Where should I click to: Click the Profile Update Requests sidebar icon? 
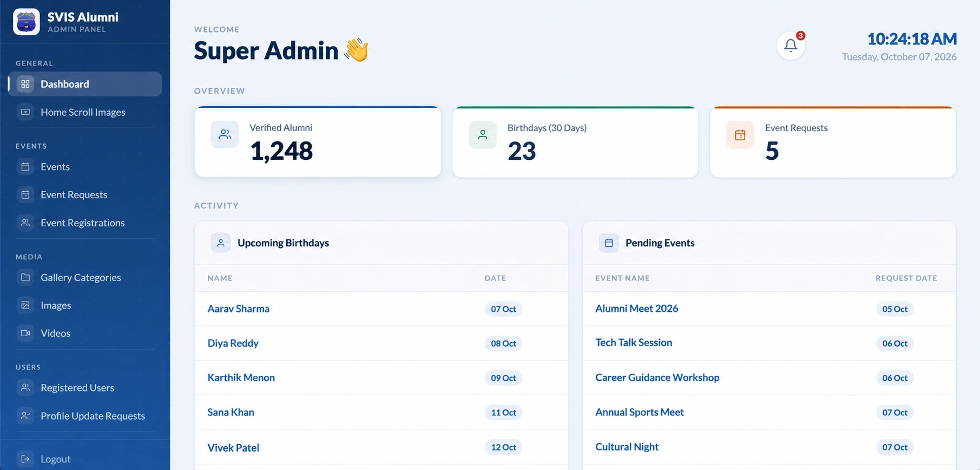tap(25, 416)
